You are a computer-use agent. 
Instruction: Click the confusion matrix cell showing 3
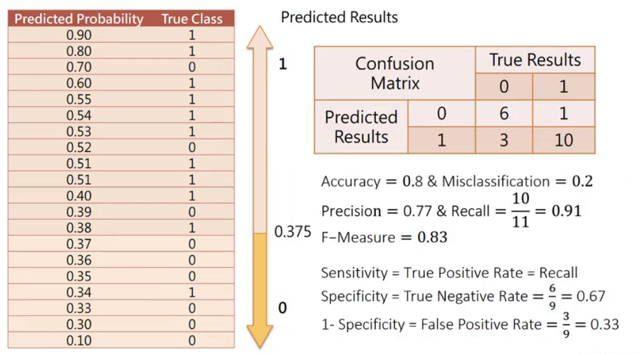click(x=504, y=140)
